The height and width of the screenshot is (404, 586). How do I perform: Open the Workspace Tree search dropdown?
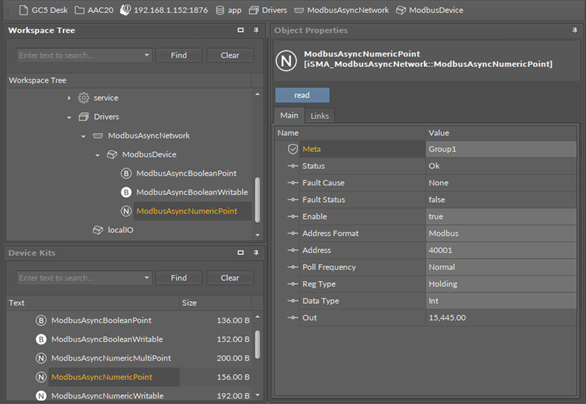pos(146,55)
